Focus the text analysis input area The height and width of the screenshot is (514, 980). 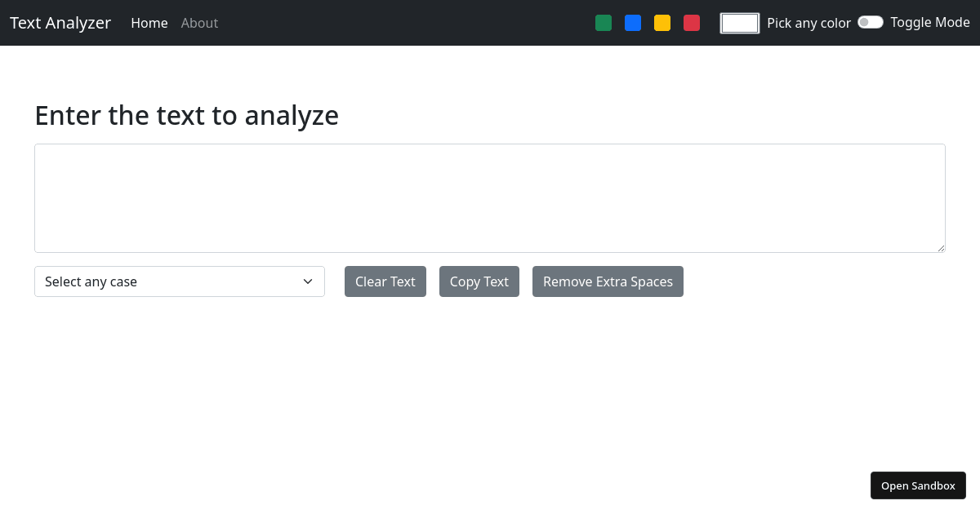tap(490, 197)
